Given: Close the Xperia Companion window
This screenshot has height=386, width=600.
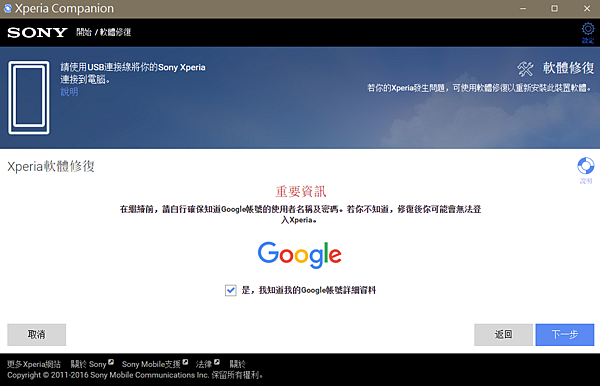Looking at the screenshot, I should 587,8.
